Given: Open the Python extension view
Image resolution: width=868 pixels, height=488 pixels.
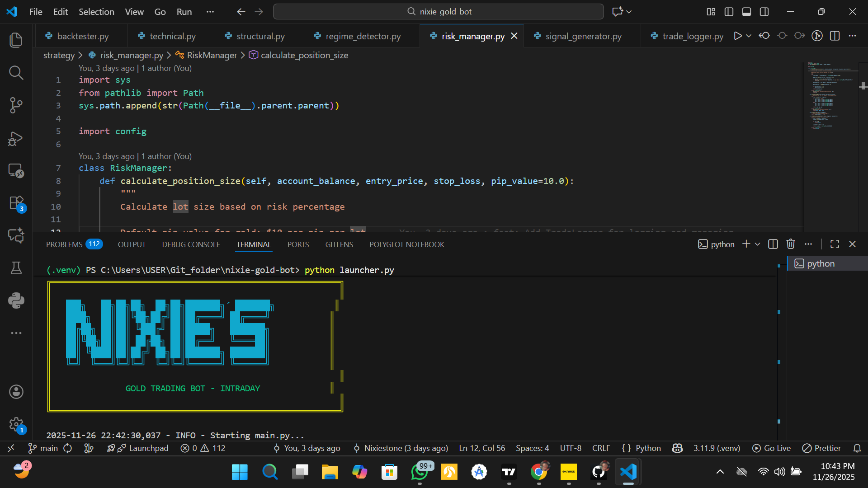Looking at the screenshot, I should pos(16,300).
